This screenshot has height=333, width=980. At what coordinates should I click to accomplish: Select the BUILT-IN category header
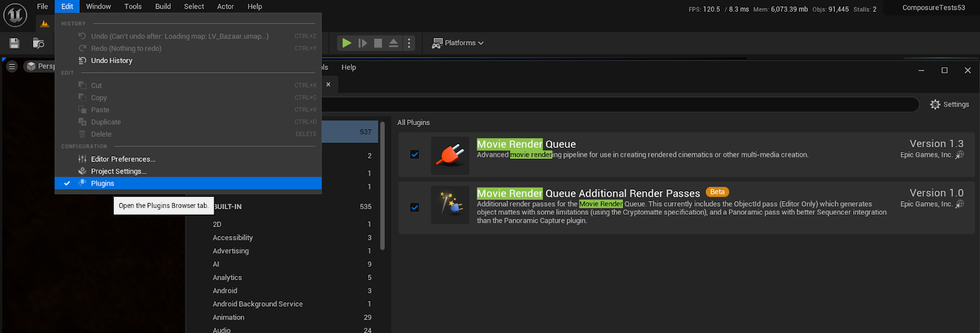[227, 207]
